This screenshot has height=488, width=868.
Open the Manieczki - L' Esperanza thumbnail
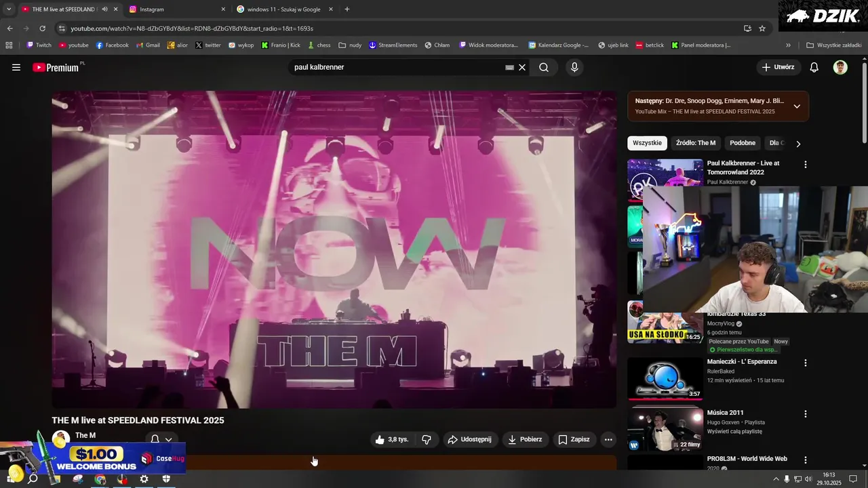[665, 378]
